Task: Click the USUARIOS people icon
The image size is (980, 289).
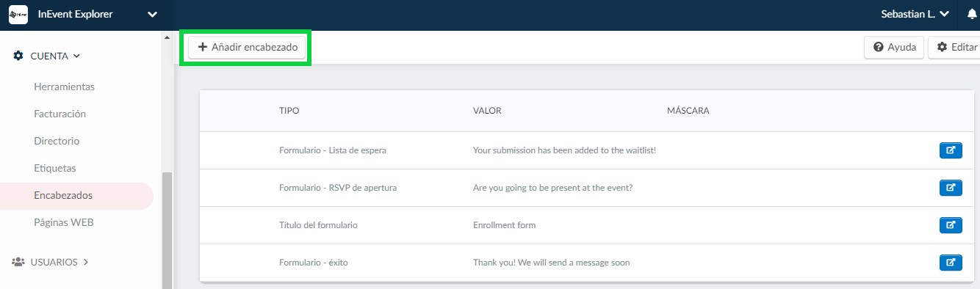Action: click(19, 262)
